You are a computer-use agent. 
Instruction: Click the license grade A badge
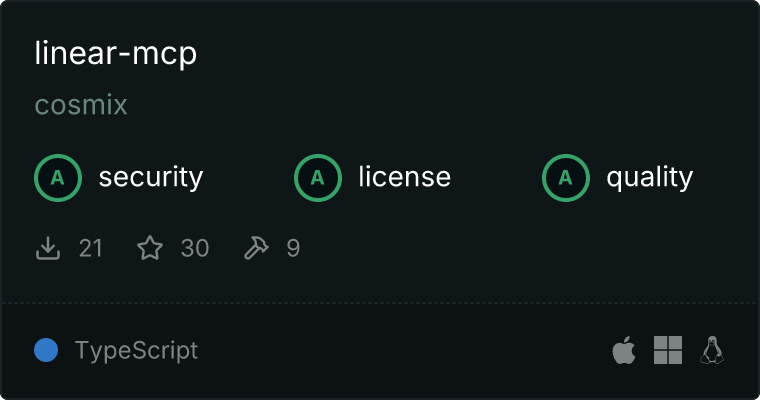point(317,178)
